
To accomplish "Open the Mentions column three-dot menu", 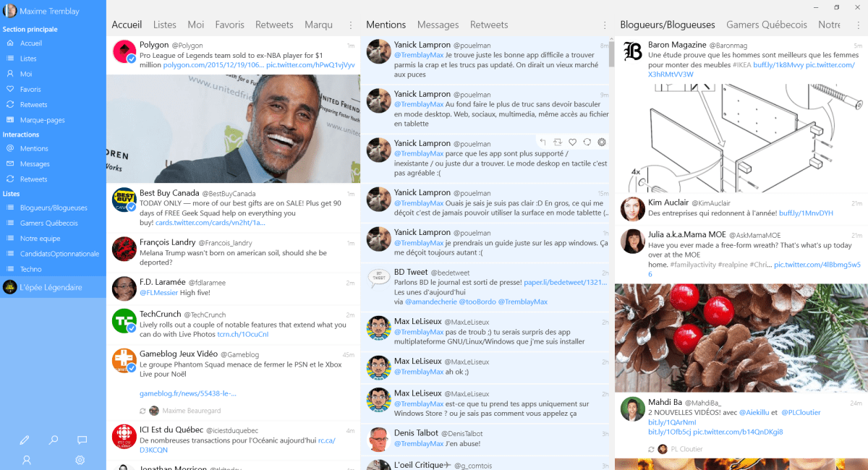I will pos(605,25).
